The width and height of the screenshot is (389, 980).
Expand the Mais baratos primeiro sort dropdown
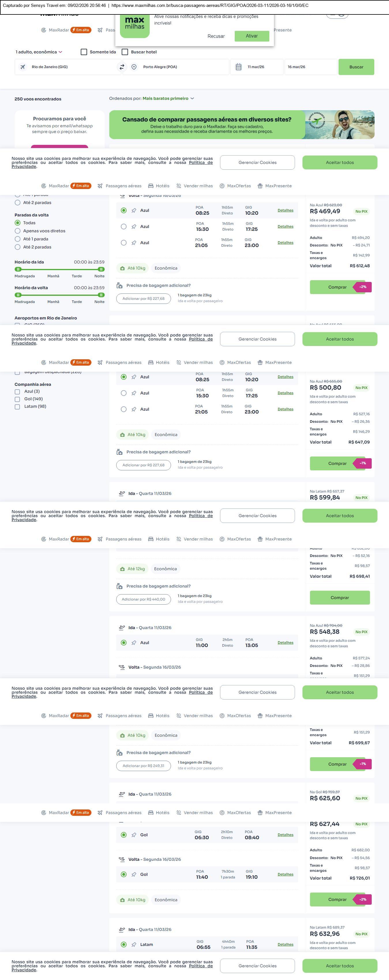pos(168,98)
